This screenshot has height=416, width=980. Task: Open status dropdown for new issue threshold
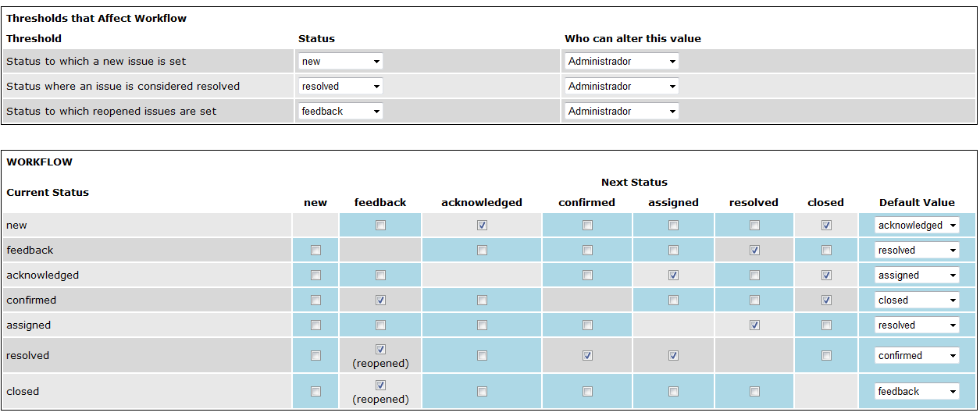click(x=340, y=62)
